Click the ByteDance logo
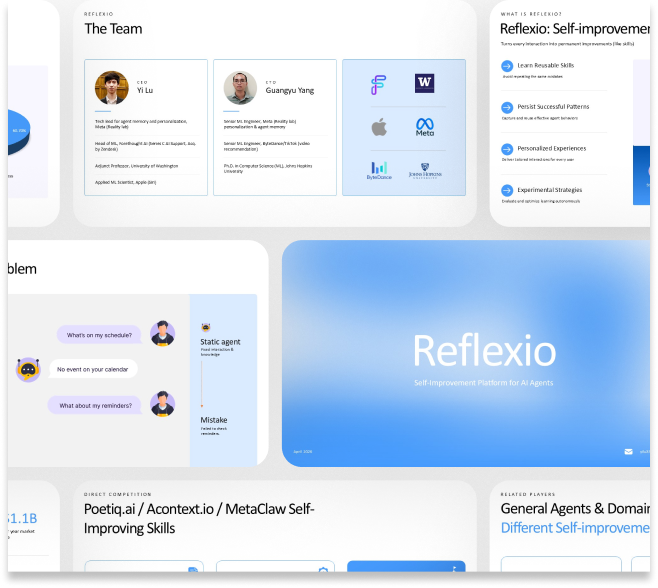Screen dimensions: 658x588 coord(379,171)
